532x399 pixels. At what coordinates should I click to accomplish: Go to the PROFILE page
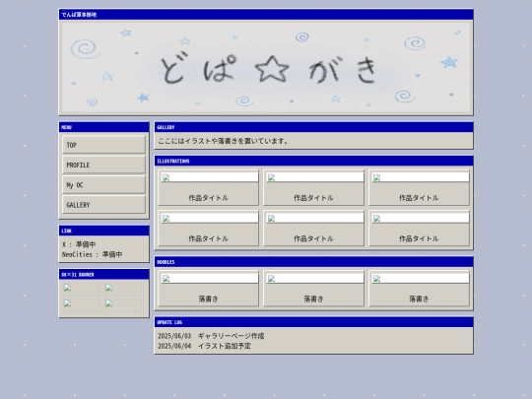coord(103,165)
